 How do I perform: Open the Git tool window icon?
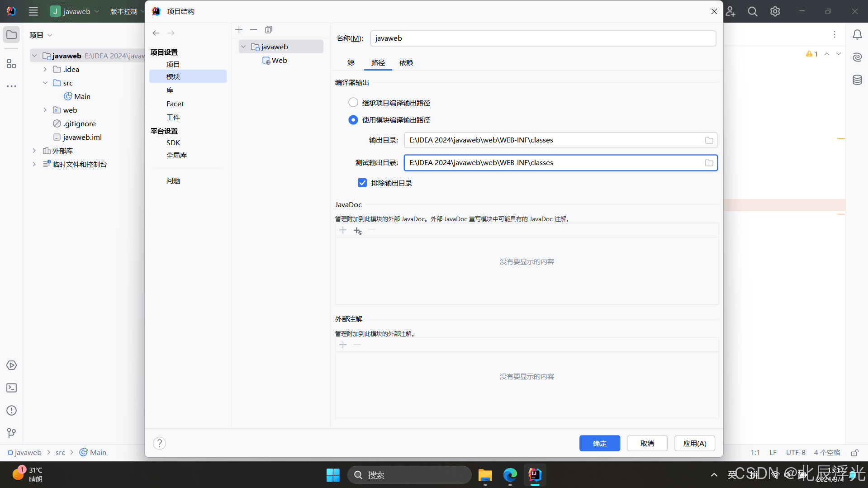[x=11, y=433]
